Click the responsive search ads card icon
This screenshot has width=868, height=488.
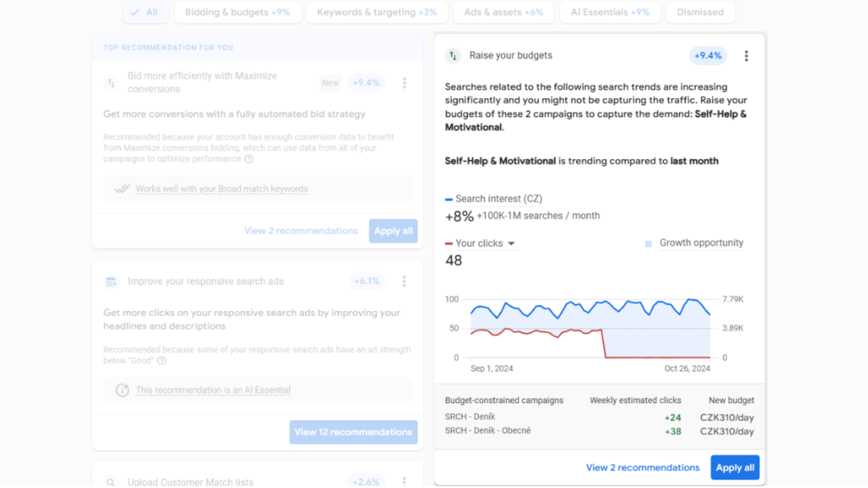click(x=110, y=280)
